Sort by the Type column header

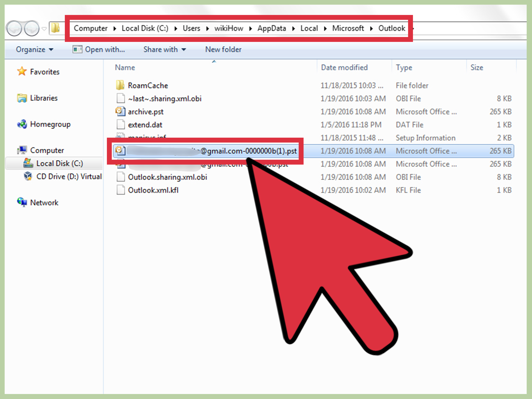point(404,68)
